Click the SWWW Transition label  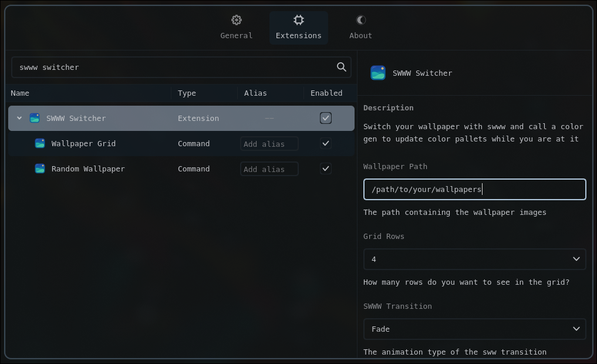(x=397, y=306)
